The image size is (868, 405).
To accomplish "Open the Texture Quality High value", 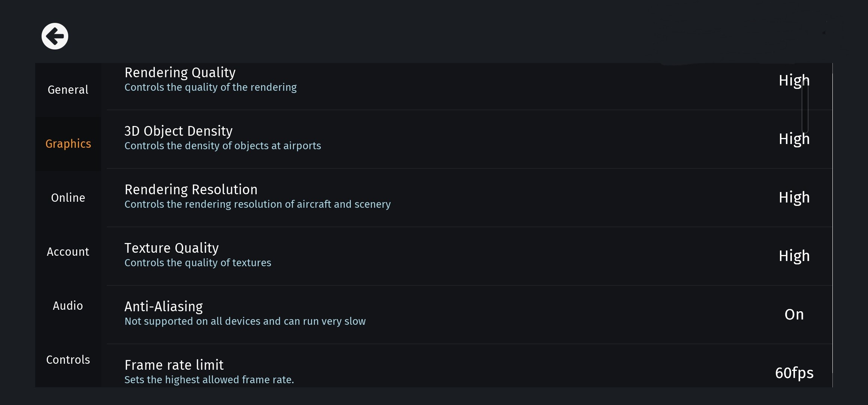I will tap(794, 256).
